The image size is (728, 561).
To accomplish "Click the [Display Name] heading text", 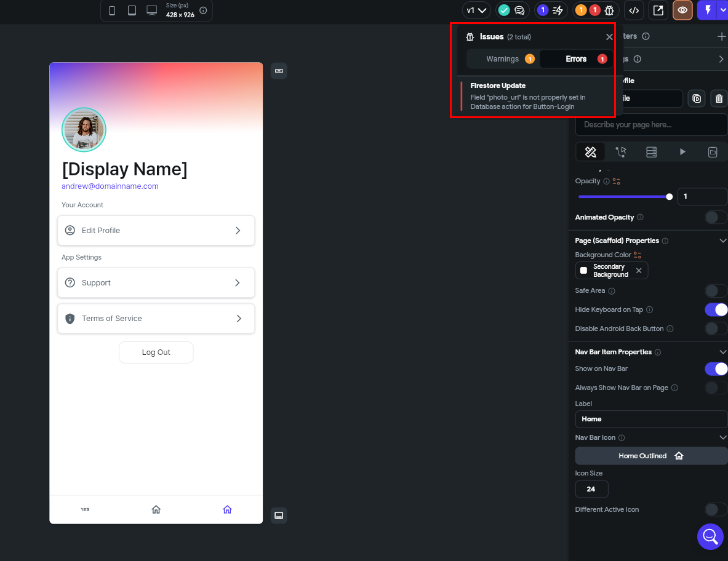I will tap(125, 169).
